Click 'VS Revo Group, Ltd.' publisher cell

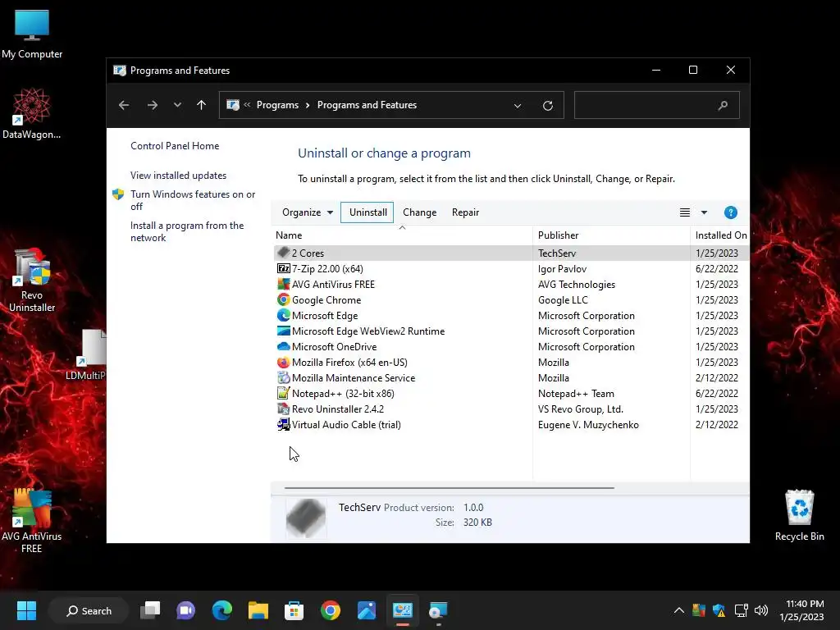[x=581, y=409]
